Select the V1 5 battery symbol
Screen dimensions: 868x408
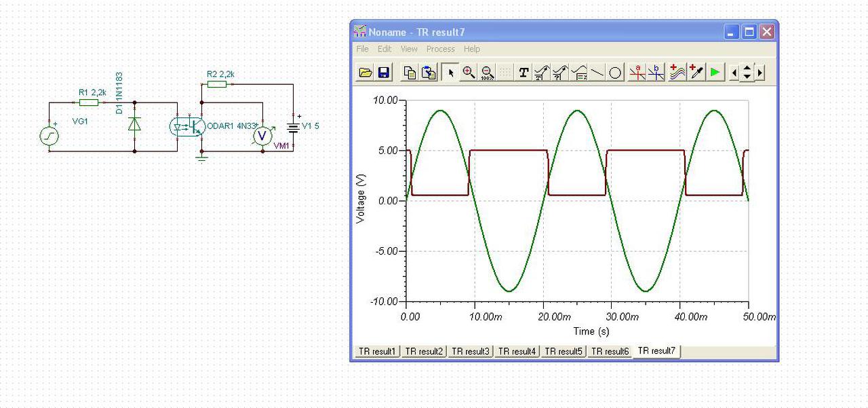point(294,127)
